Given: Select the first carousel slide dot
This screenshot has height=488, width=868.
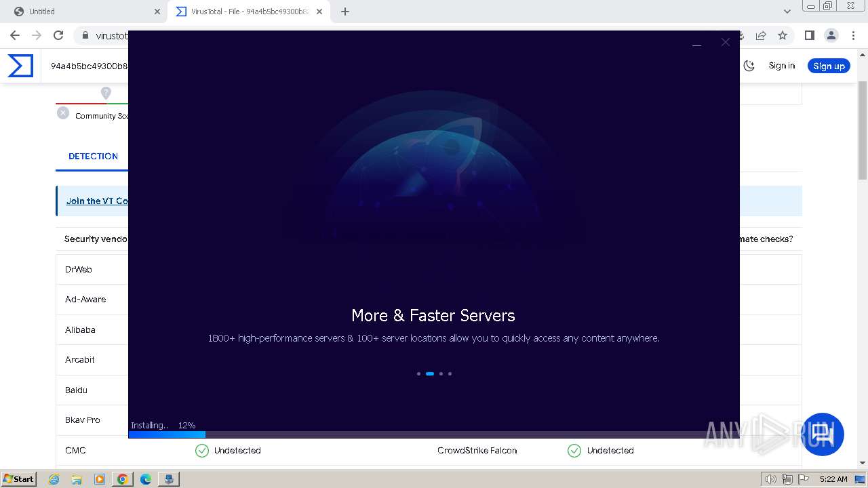Looking at the screenshot, I should (418, 373).
